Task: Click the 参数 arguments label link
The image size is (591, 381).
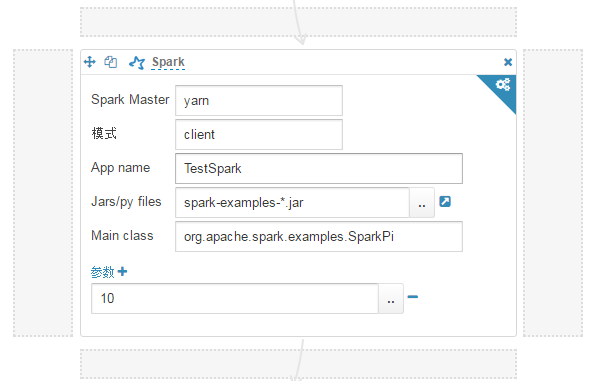Action: pos(102,272)
